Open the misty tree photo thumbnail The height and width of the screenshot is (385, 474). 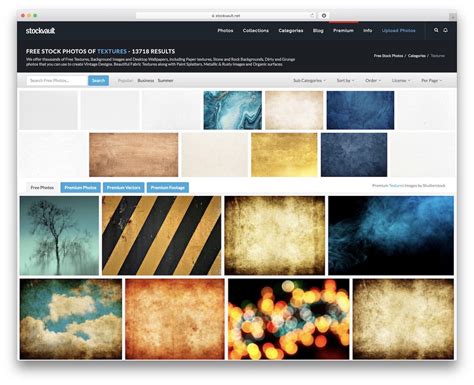tap(59, 235)
